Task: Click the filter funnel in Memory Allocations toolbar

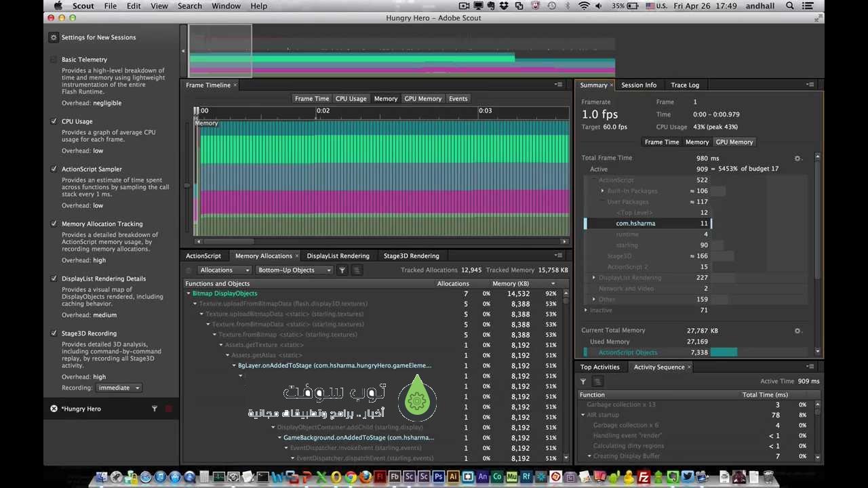Action: click(x=342, y=270)
